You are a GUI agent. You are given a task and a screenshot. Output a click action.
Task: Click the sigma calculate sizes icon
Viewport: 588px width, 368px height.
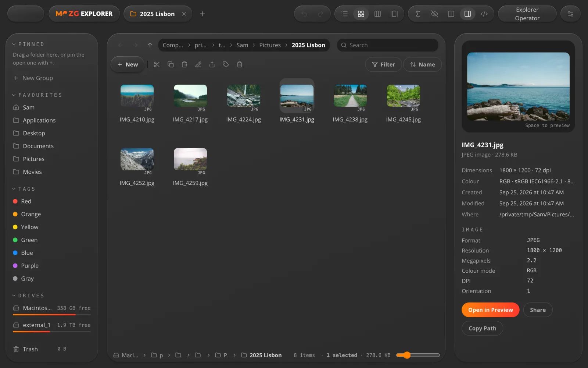(418, 14)
